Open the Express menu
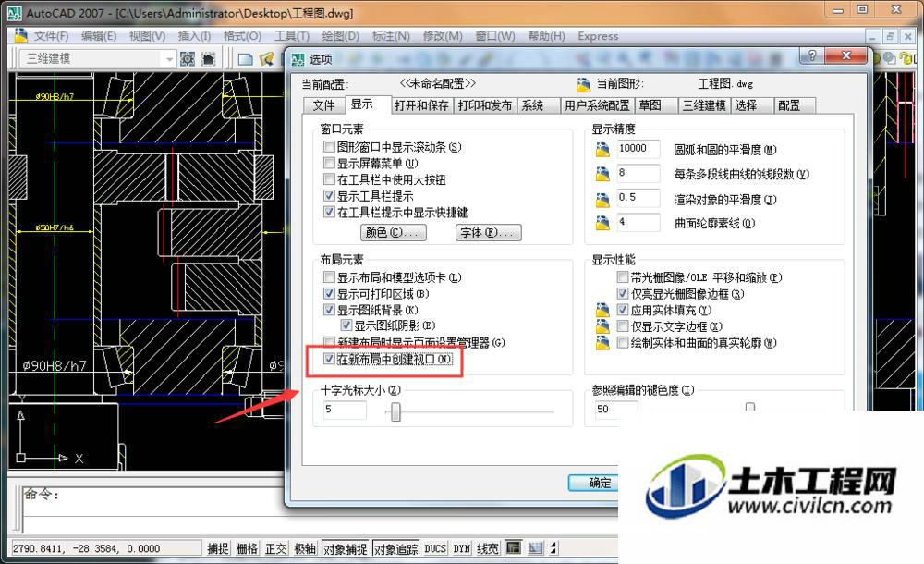The width and height of the screenshot is (924, 564). coord(598,36)
